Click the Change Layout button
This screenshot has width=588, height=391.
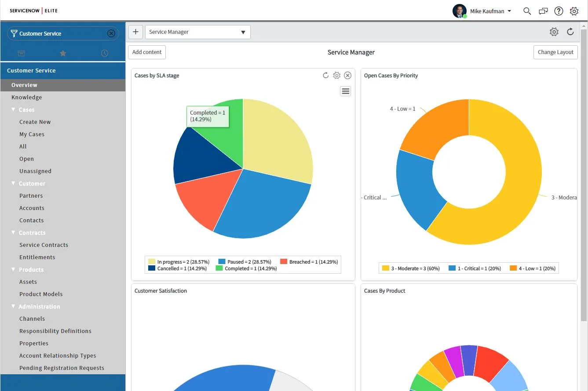(x=555, y=52)
